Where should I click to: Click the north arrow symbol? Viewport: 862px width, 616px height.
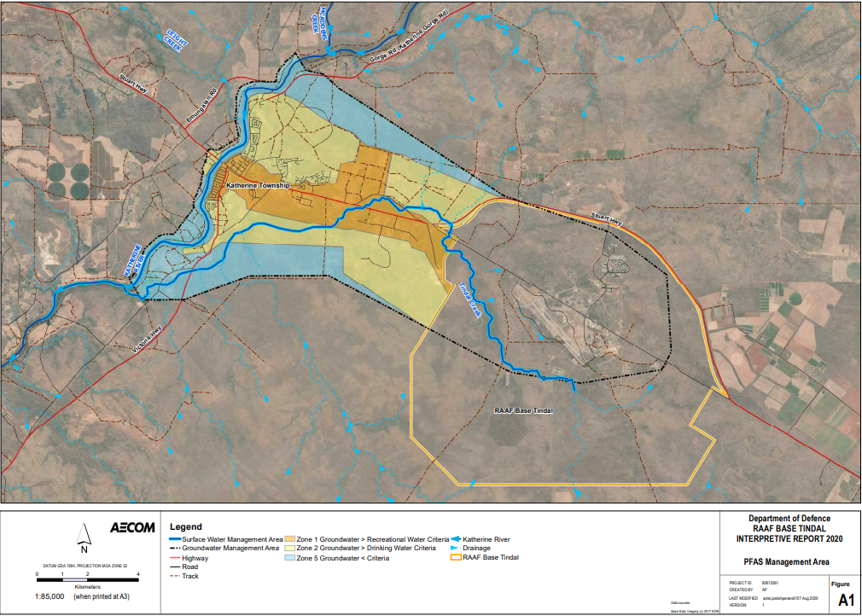pos(84,538)
